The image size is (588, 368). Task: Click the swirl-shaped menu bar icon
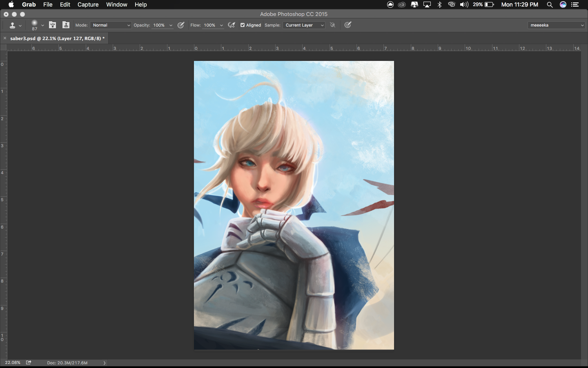(452, 4)
